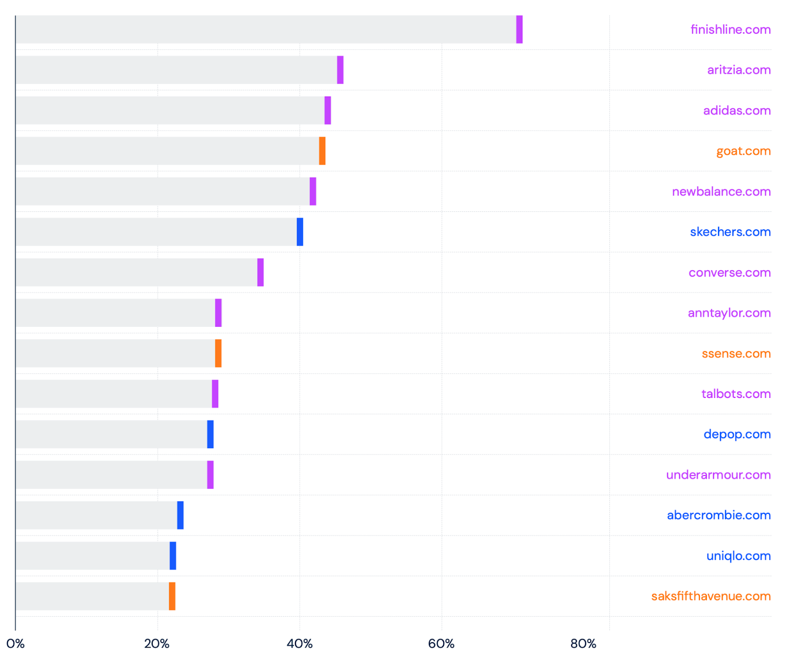This screenshot has height=672, width=796.
Task: Click the blue marker on skechers.com bar
Action: [300, 232]
